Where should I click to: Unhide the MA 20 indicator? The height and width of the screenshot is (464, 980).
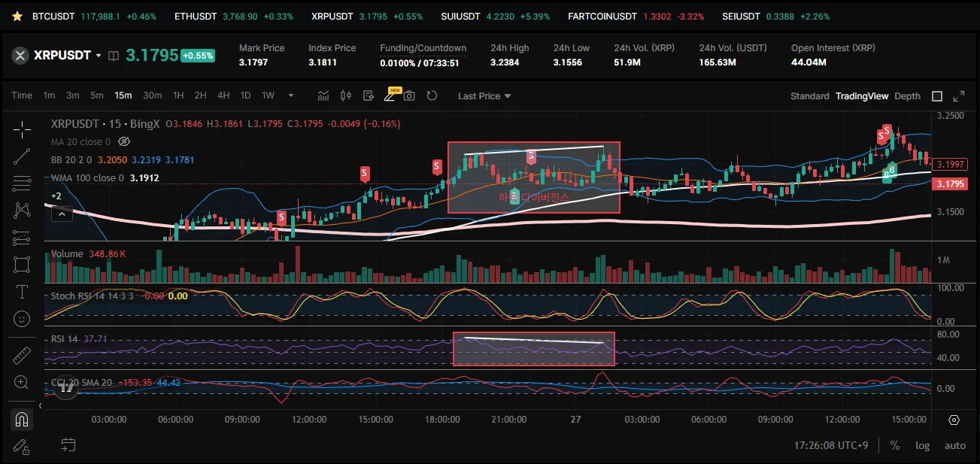coord(125,141)
